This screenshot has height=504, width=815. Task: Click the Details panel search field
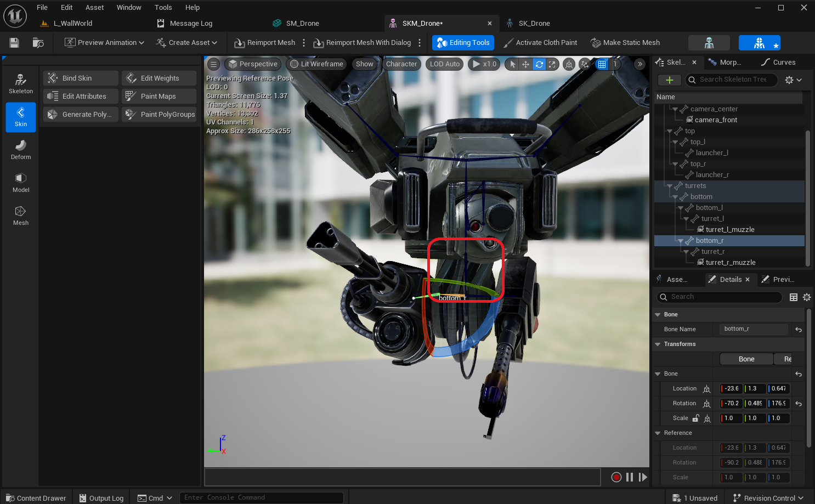point(719,297)
